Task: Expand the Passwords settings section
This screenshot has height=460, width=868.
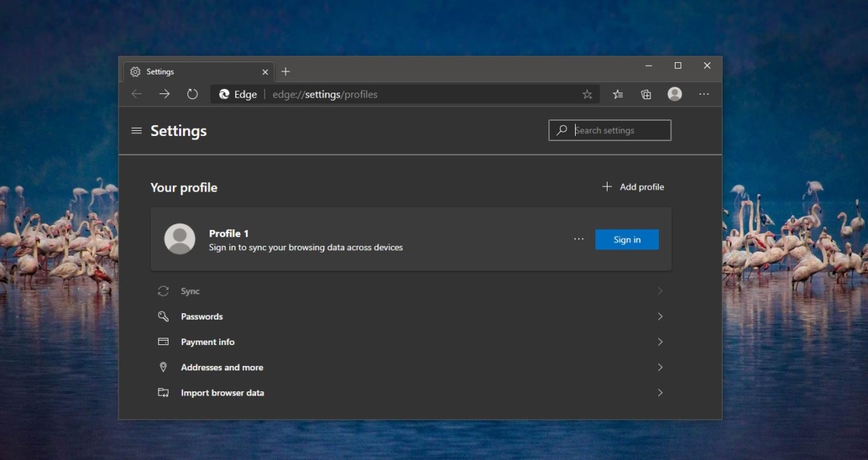Action: click(x=660, y=316)
